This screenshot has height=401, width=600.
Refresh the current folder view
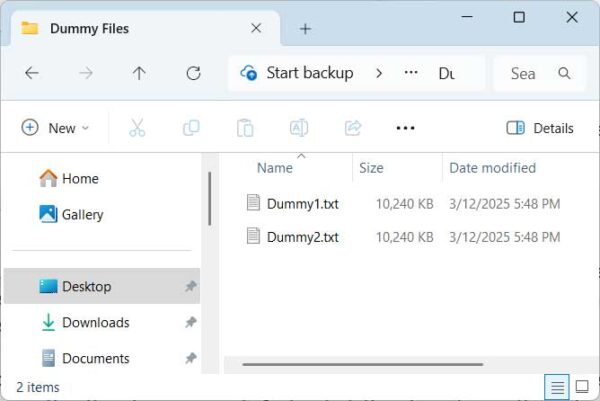(193, 73)
